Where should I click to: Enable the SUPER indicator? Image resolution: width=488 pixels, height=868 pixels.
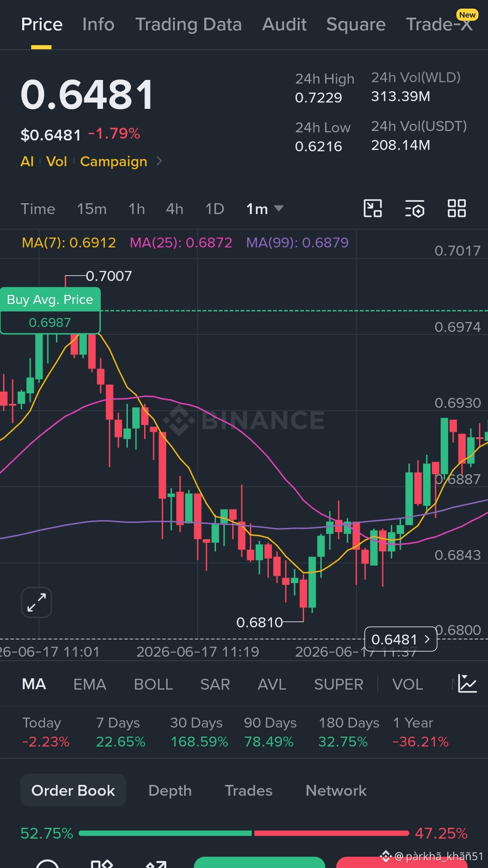338,684
